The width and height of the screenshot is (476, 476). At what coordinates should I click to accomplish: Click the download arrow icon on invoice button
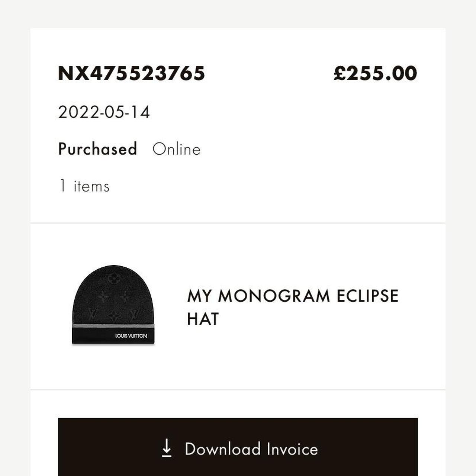167,449
